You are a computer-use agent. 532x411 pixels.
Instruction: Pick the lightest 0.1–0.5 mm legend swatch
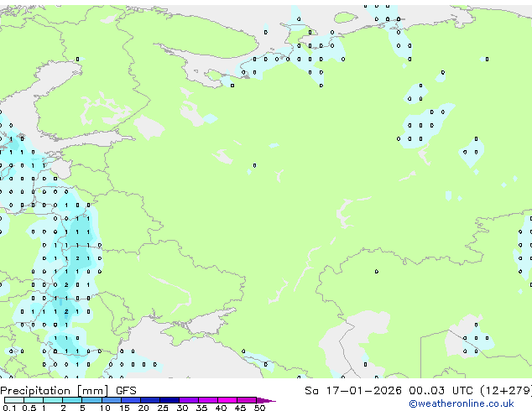click(14, 400)
